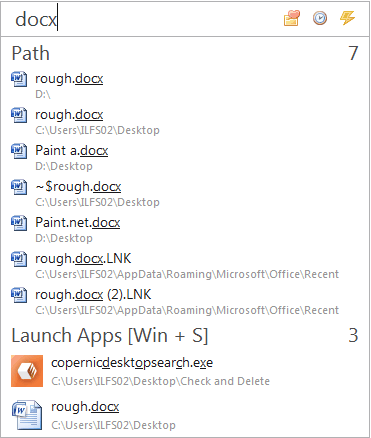Viewport: 371px width, 438px height.
Task: Show all 7 Path results count
Action: tap(353, 53)
